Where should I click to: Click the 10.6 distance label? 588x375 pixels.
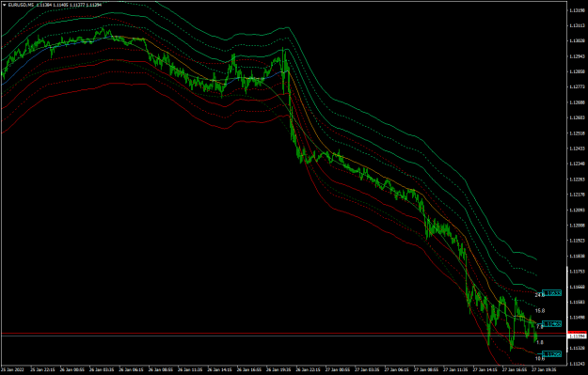pyautogui.click(x=540, y=358)
